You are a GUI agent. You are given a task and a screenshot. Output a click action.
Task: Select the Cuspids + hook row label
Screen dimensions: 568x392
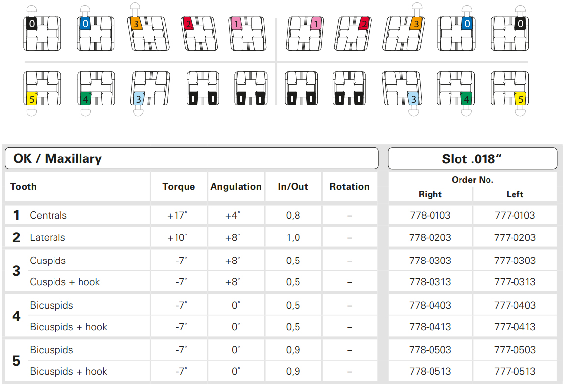(65, 282)
